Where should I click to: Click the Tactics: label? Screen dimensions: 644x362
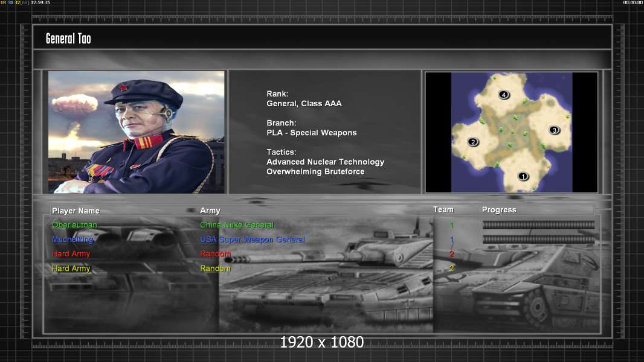(x=282, y=152)
